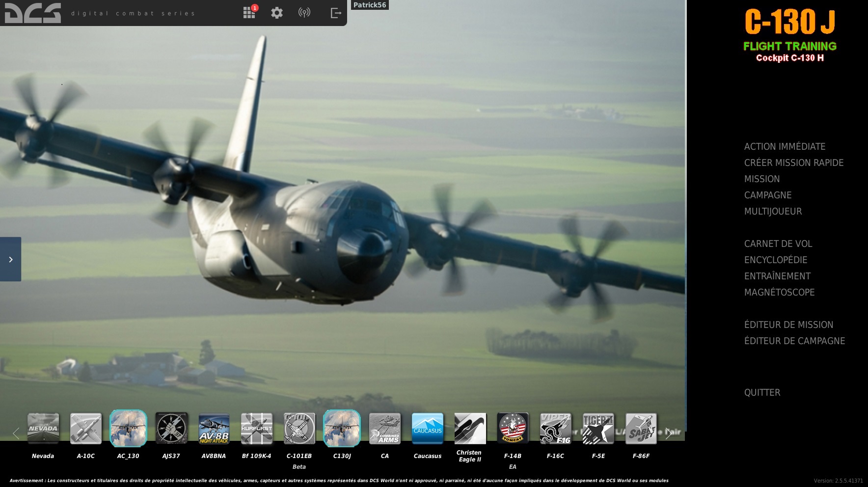The image size is (868, 487).
Task: Click ÉDITEUR DE MISSION
Action: (788, 325)
